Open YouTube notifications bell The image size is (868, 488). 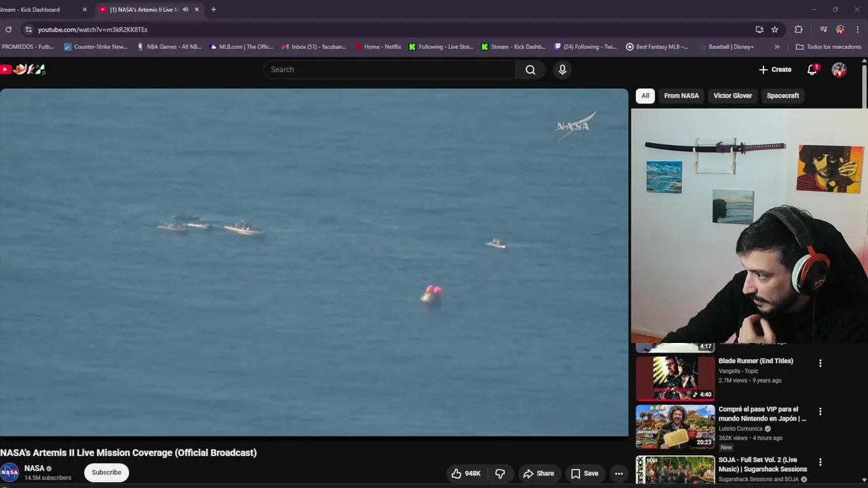tap(812, 69)
